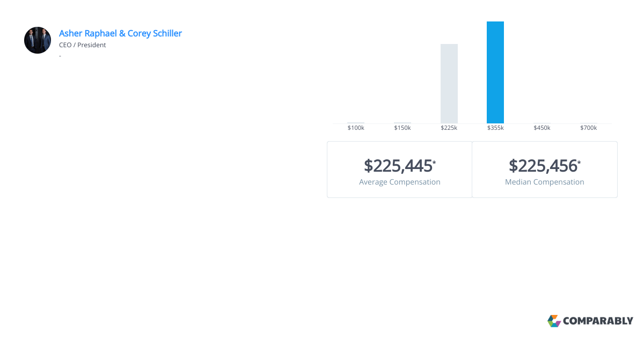644x338 pixels.
Task: Click the $150k axis label
Action: 402,128
